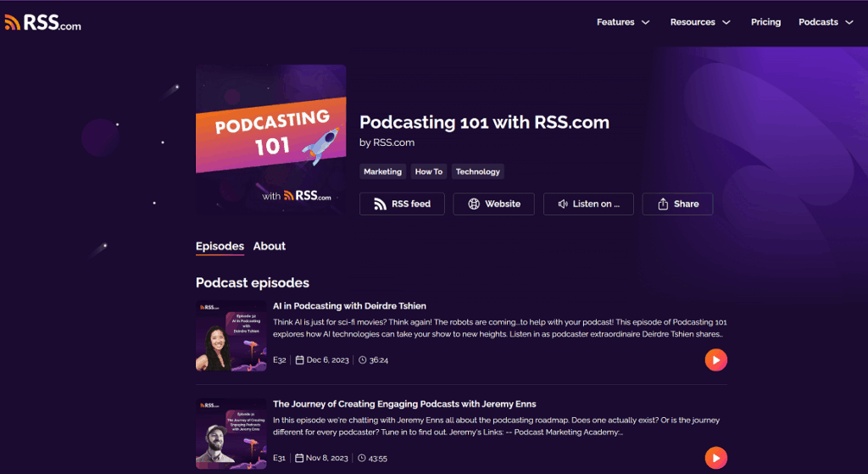The image size is (868, 474).
Task: Click the Technology category tag
Action: [477, 171]
